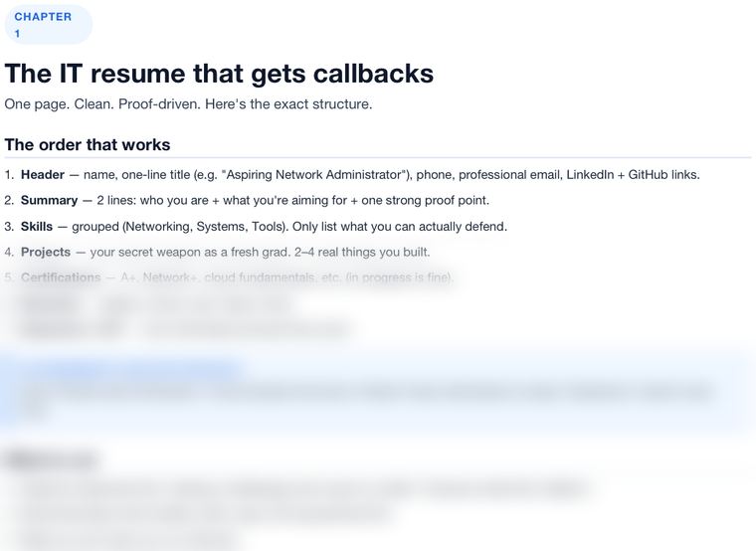The image size is (756, 551).
Task: Click the bold 'Skills' list term
Action: point(37,226)
